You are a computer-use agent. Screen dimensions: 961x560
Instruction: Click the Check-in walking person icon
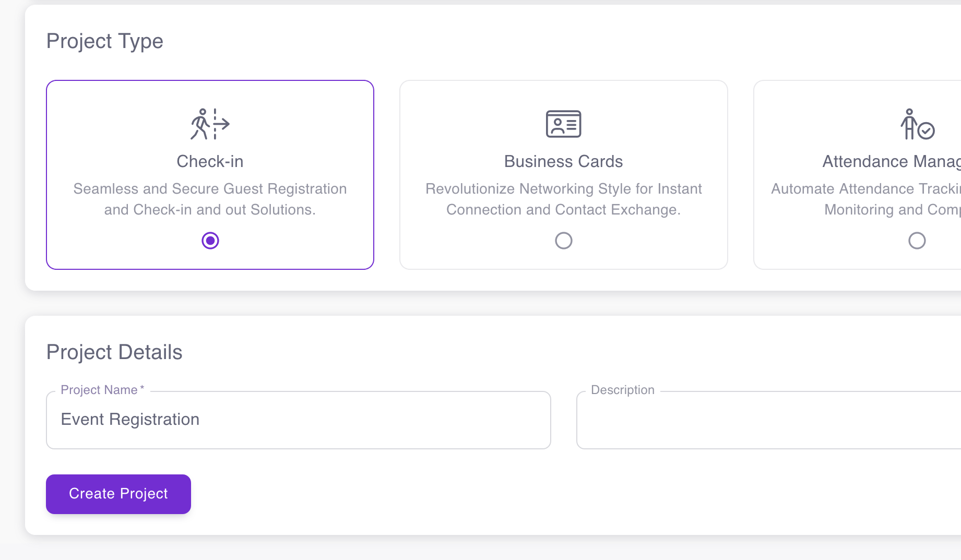[x=201, y=124]
